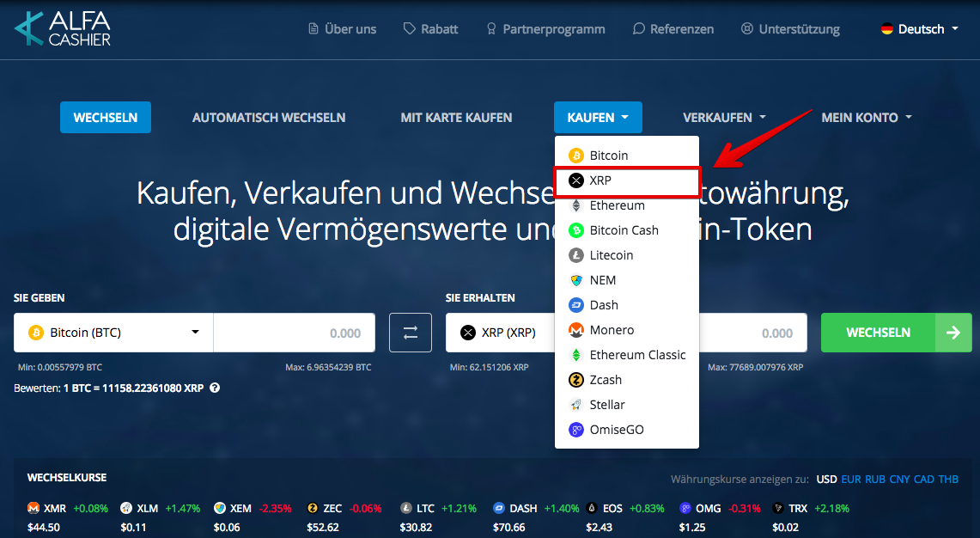Click the DASH icon in exchange rates ticker
Screen dimensions: 980x538
point(499,508)
